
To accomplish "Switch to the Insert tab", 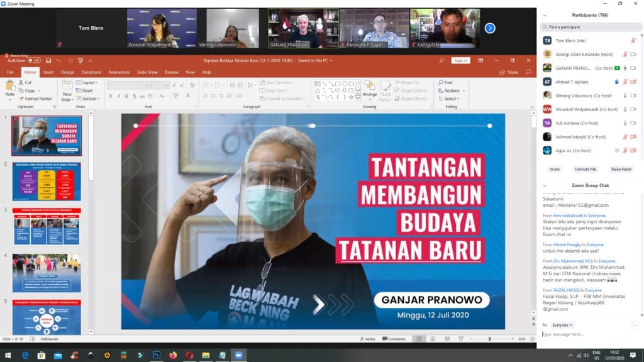I will [48, 72].
